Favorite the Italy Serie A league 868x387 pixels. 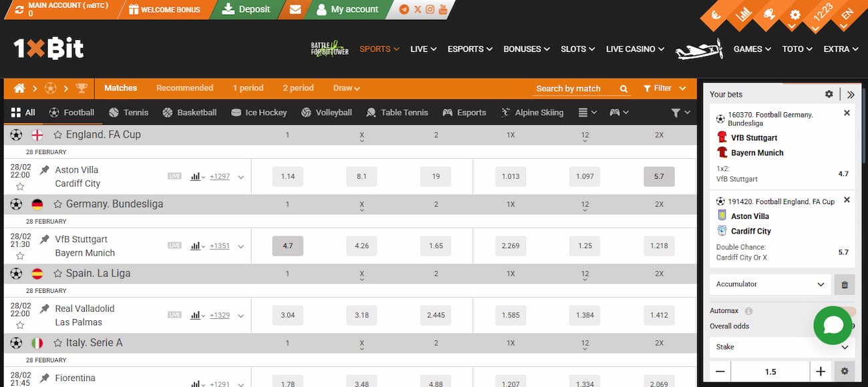click(x=58, y=343)
